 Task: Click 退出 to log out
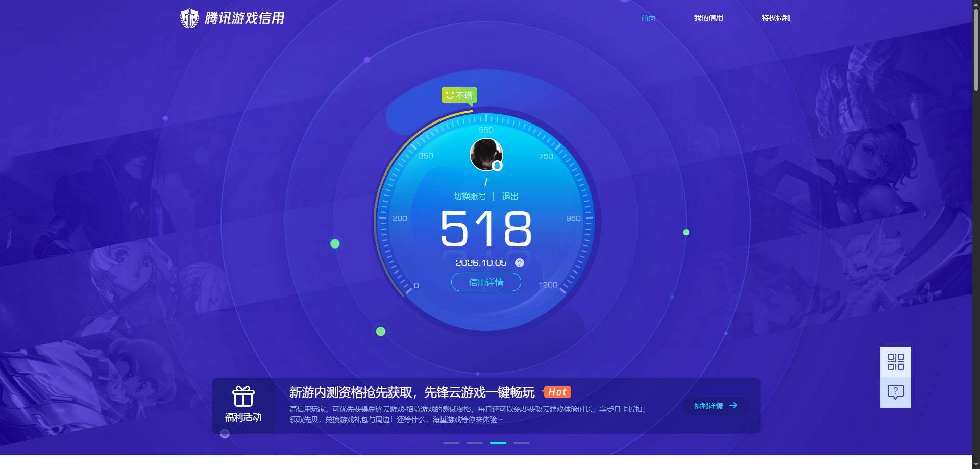click(x=510, y=196)
